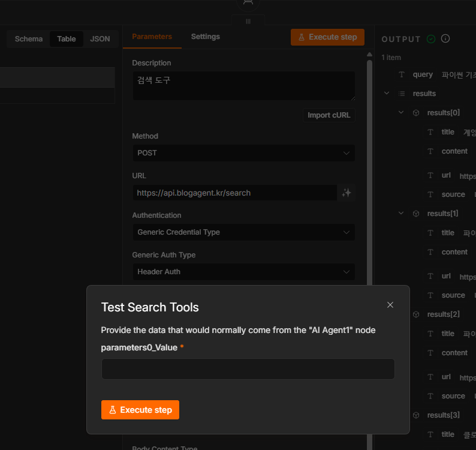Select the source field under results[2]

point(453,396)
